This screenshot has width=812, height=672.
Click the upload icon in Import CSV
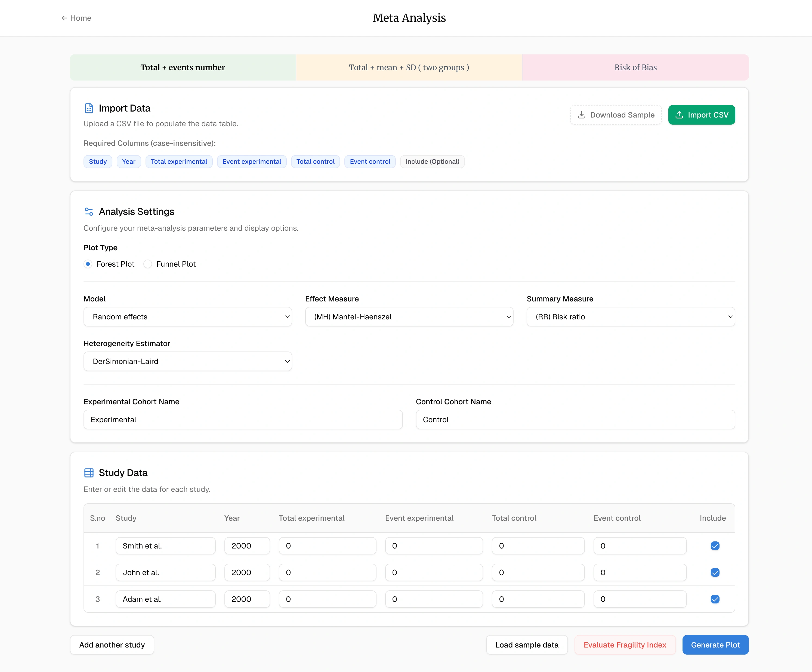[679, 115]
